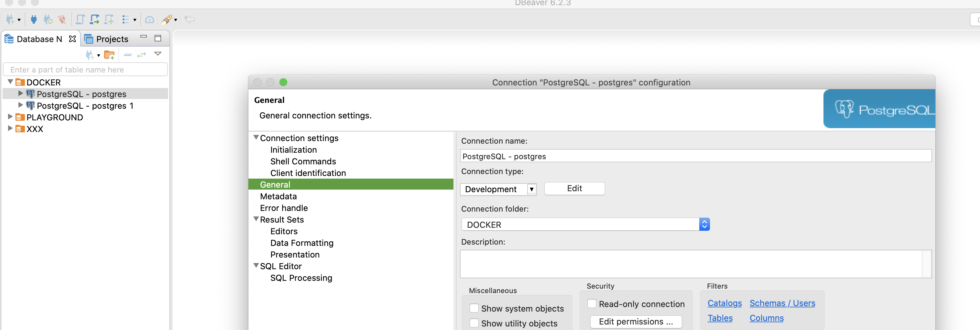Click the transaction mode list icon
The width and height of the screenshot is (980, 330).
point(125,19)
